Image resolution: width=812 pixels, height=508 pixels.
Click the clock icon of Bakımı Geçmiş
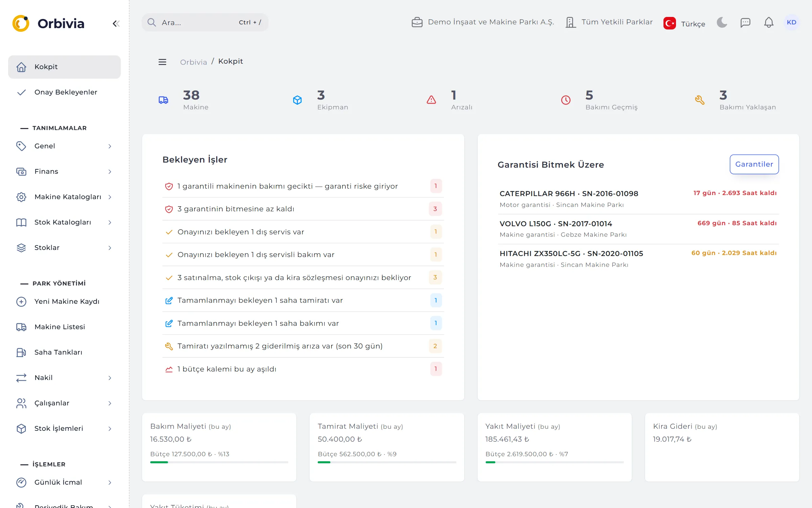566,100
